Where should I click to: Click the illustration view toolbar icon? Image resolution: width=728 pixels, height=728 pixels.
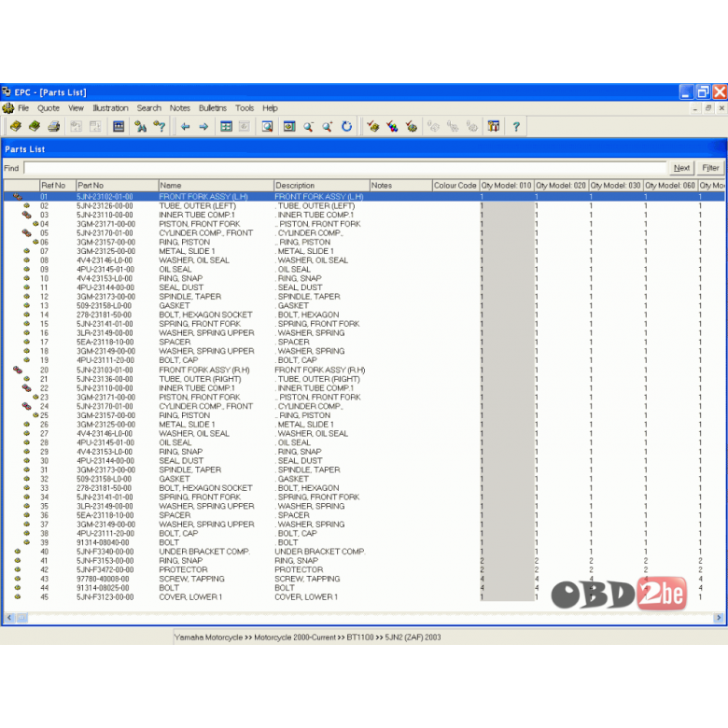tap(289, 126)
